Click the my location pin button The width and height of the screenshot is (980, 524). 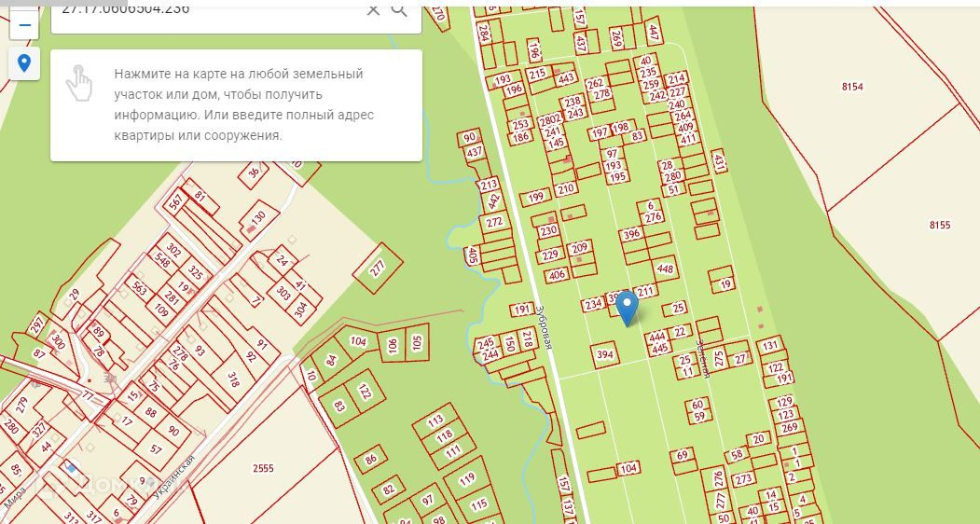[x=24, y=63]
